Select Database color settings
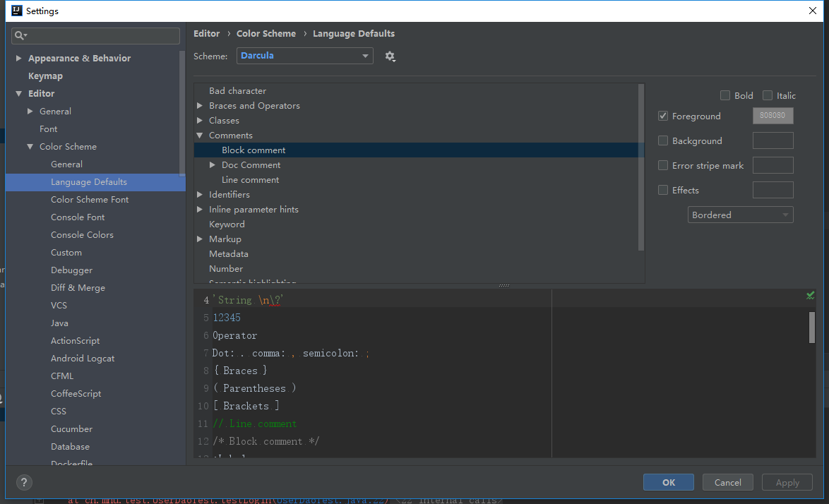The width and height of the screenshot is (829, 504). click(x=70, y=446)
